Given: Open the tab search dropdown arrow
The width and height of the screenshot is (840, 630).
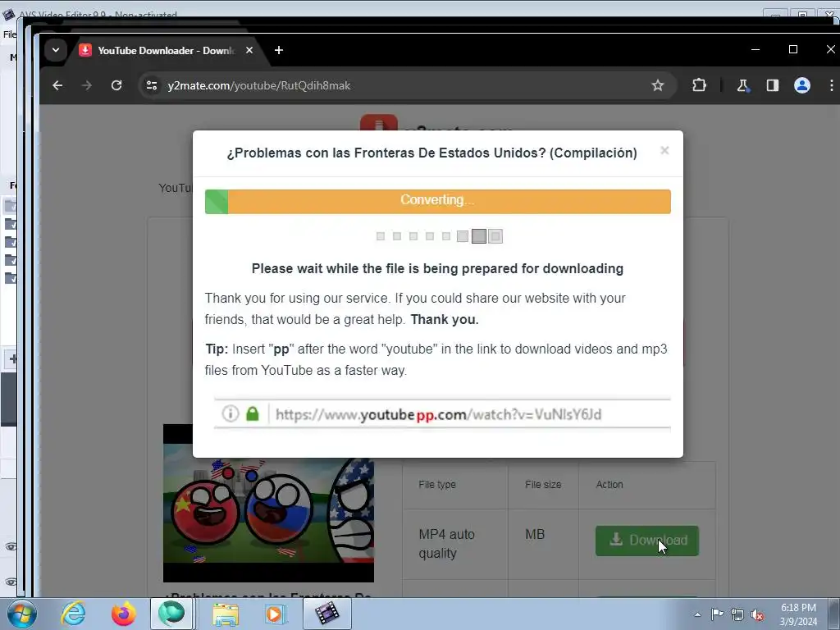Looking at the screenshot, I should [x=55, y=50].
